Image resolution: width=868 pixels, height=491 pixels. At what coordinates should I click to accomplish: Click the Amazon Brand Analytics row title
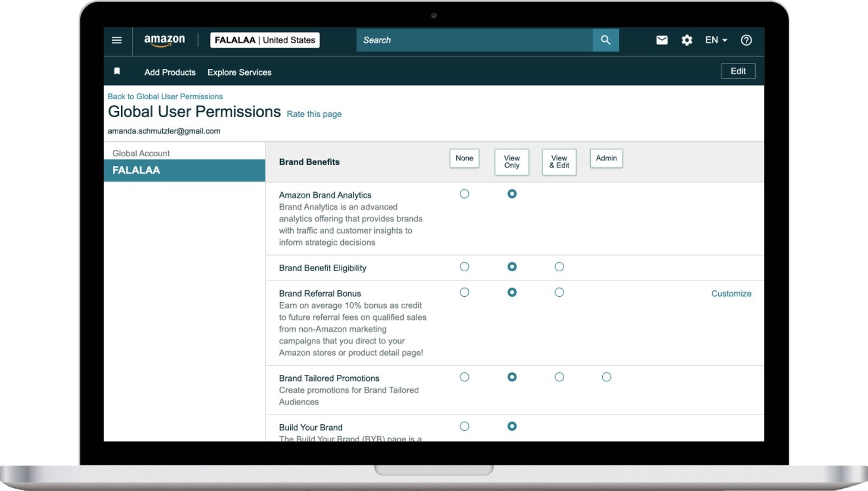click(325, 195)
